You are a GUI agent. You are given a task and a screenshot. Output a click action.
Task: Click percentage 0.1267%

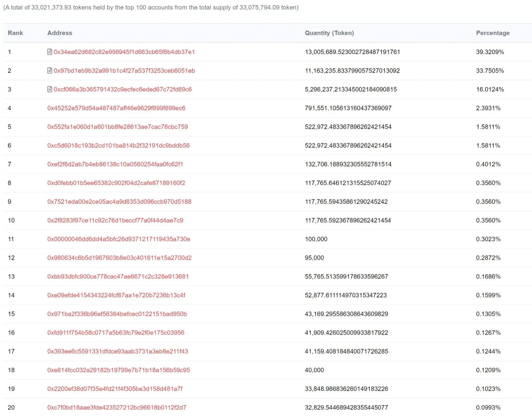tap(488, 333)
